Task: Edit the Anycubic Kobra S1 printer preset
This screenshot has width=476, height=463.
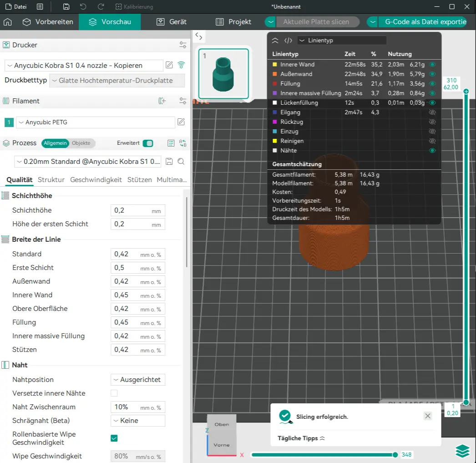Action: click(x=169, y=65)
